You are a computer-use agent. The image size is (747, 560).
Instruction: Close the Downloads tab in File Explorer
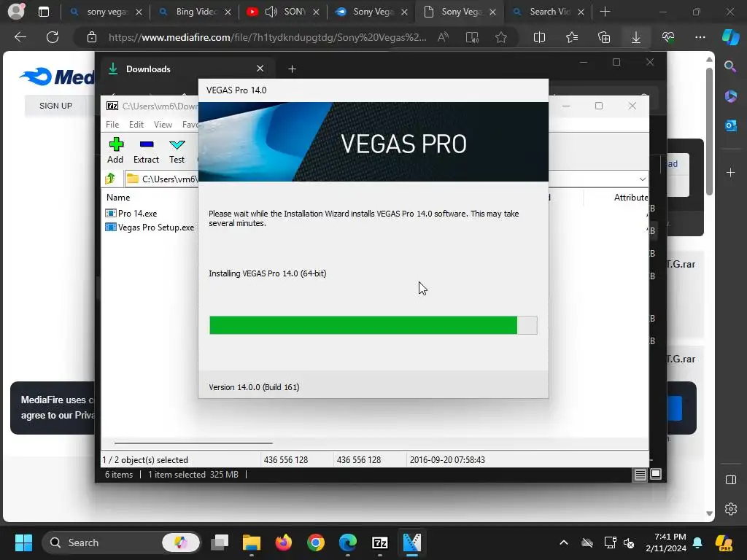pyautogui.click(x=260, y=69)
